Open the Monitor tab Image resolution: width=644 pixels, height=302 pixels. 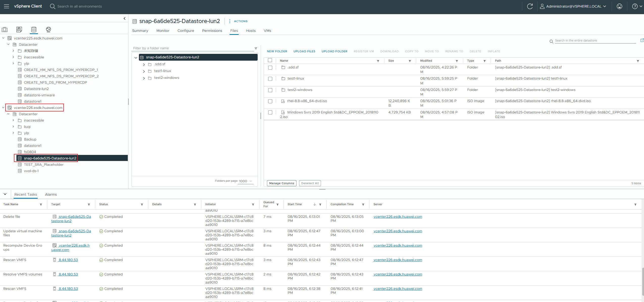[x=163, y=31]
